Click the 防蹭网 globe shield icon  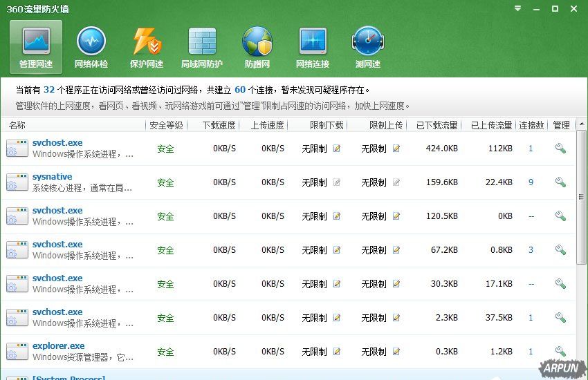pyautogui.click(x=257, y=47)
